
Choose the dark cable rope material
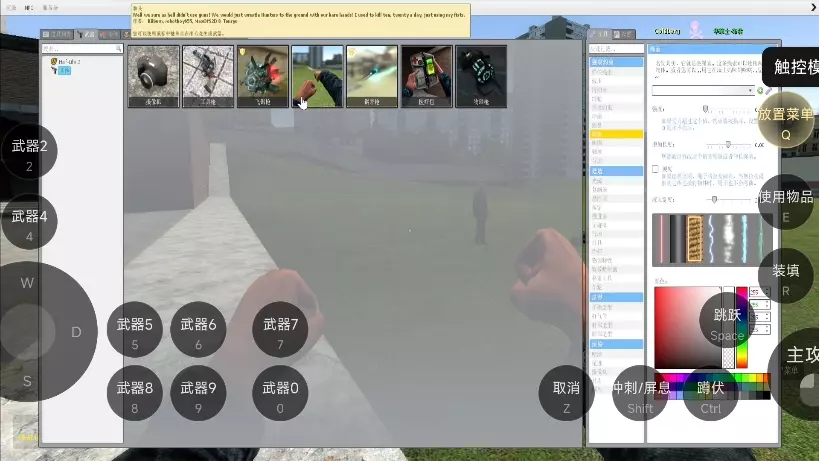pos(677,238)
